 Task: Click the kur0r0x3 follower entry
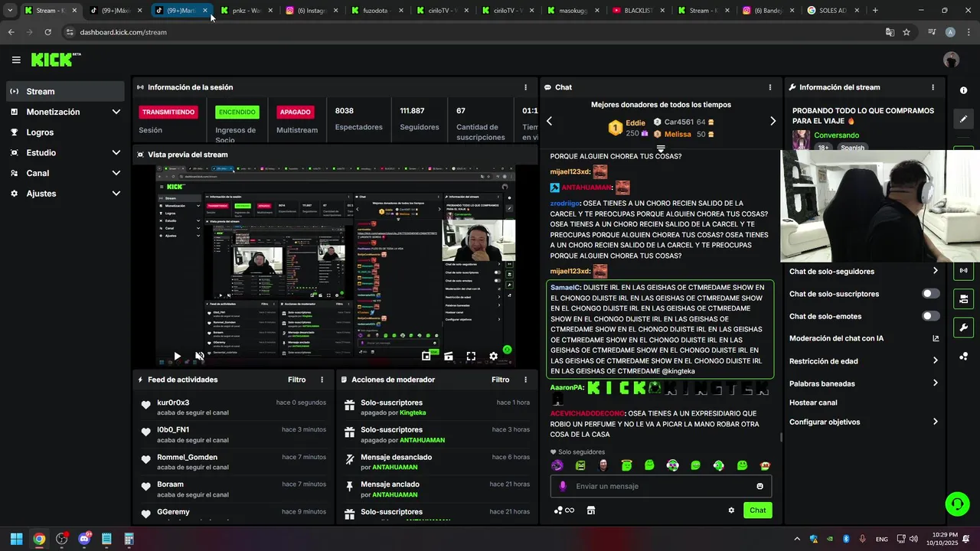[234, 407]
